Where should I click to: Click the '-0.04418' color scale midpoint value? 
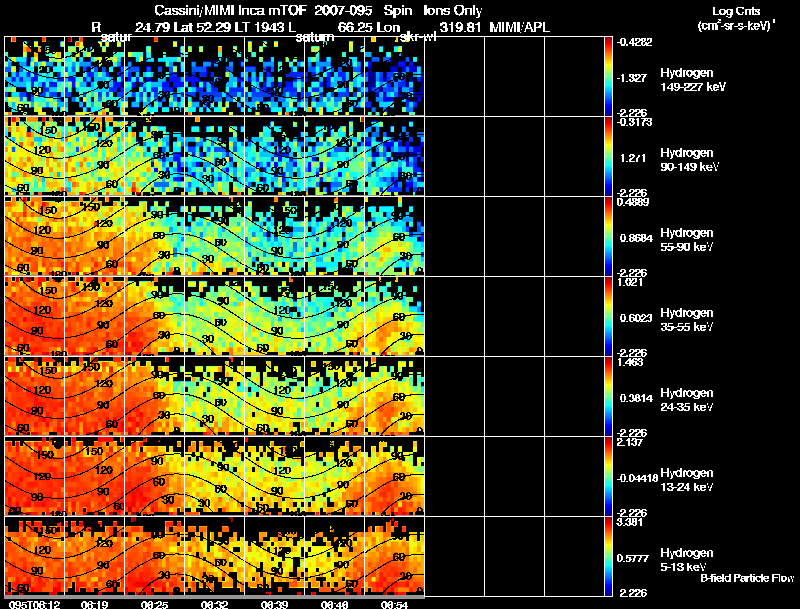click(x=637, y=478)
